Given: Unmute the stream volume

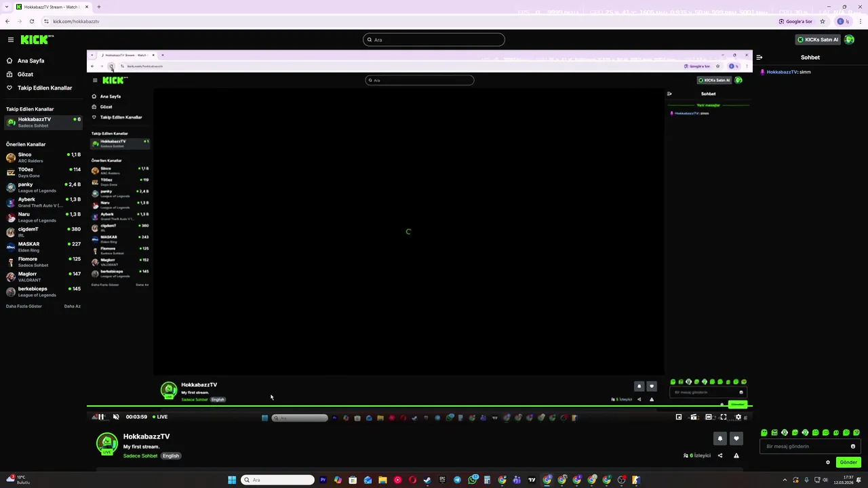Looking at the screenshot, I should pyautogui.click(x=116, y=417).
